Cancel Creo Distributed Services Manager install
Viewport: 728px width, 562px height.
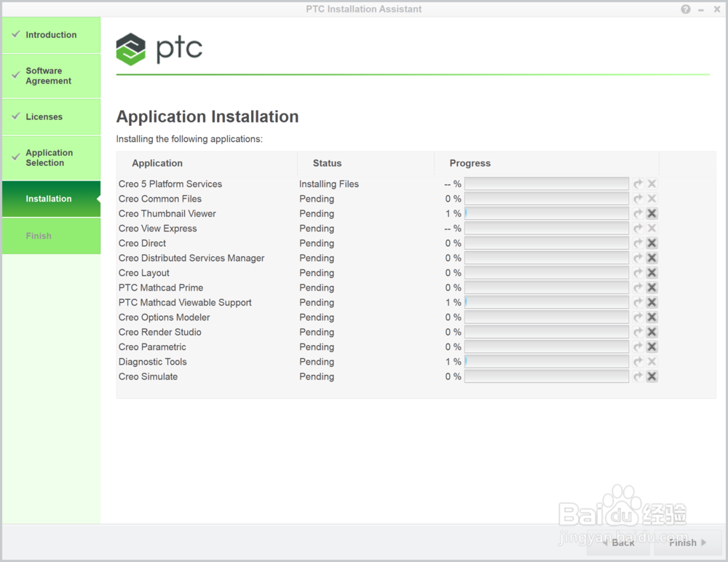tap(652, 258)
